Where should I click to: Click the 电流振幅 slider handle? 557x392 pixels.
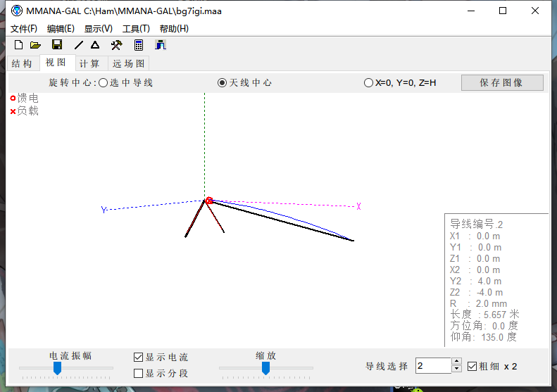click(x=57, y=368)
